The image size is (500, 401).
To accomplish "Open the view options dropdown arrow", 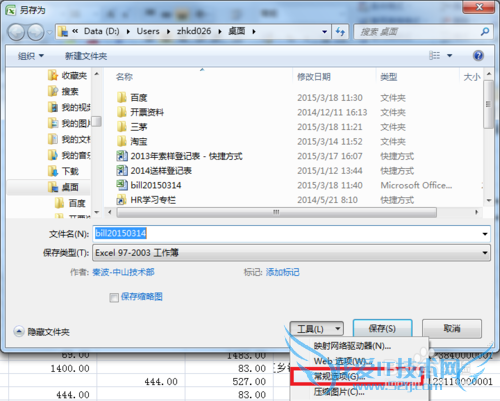I will (x=450, y=56).
